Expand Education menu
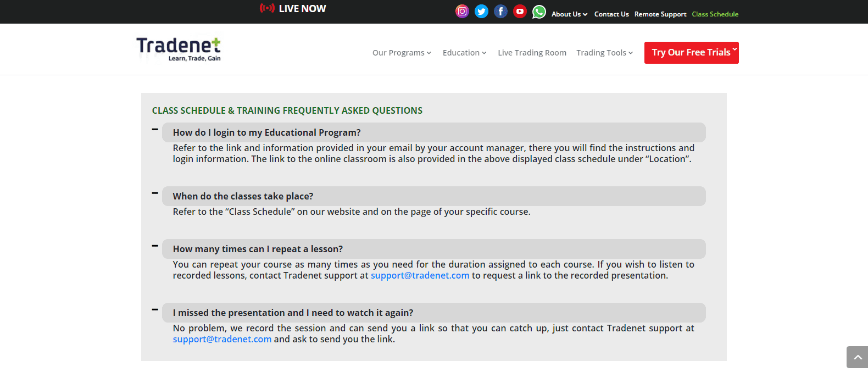The width and height of the screenshot is (868, 372). coord(464,53)
